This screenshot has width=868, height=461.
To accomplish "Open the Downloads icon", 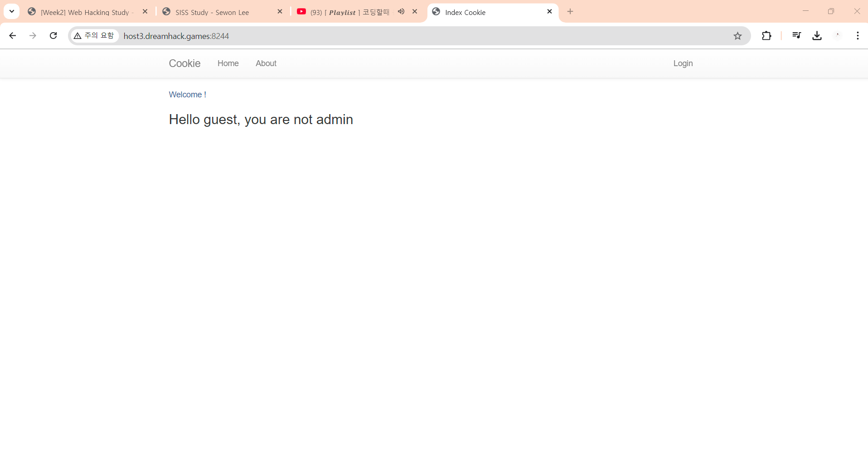I will point(817,36).
